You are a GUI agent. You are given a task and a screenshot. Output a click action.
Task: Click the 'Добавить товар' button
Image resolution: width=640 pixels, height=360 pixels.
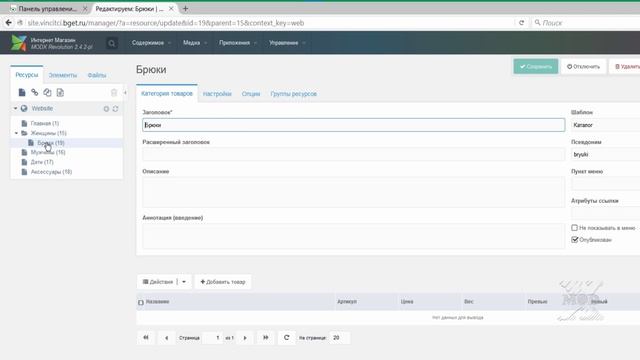[223, 282]
